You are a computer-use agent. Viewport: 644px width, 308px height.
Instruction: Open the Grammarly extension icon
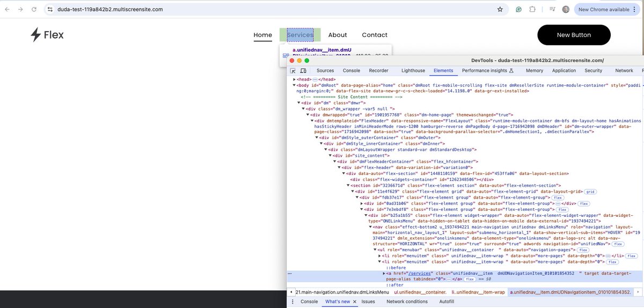[x=519, y=9]
